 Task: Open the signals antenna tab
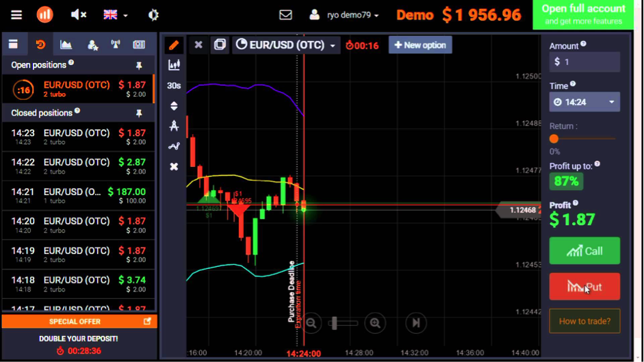(116, 44)
